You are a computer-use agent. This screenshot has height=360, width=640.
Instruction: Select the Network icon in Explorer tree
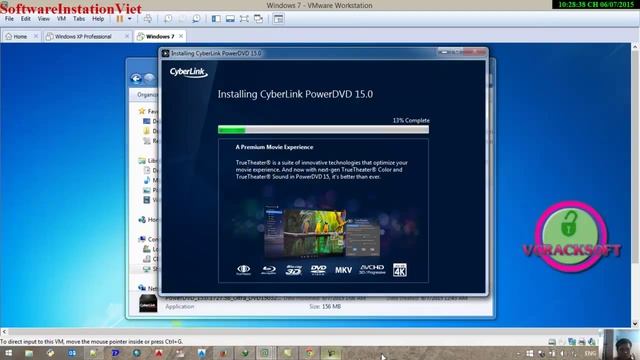(x=142, y=288)
